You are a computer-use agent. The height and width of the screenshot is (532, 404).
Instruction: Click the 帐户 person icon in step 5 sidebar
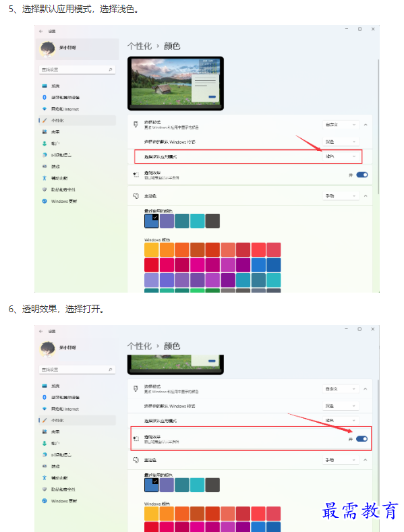click(45, 143)
